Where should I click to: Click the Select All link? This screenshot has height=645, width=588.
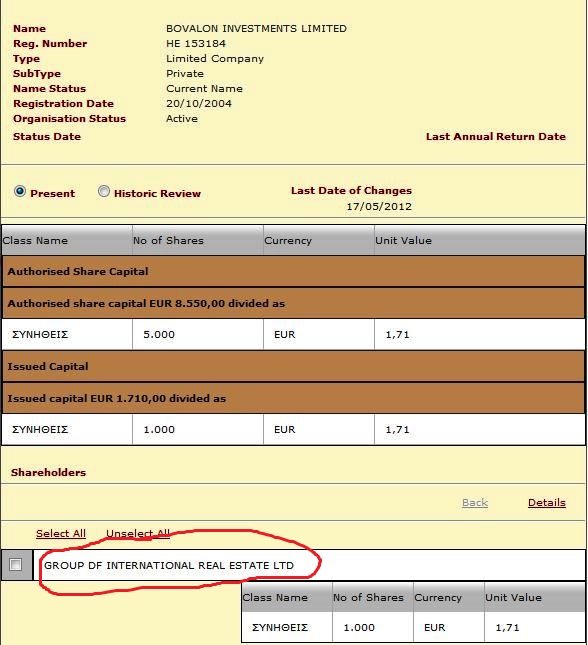click(x=61, y=534)
